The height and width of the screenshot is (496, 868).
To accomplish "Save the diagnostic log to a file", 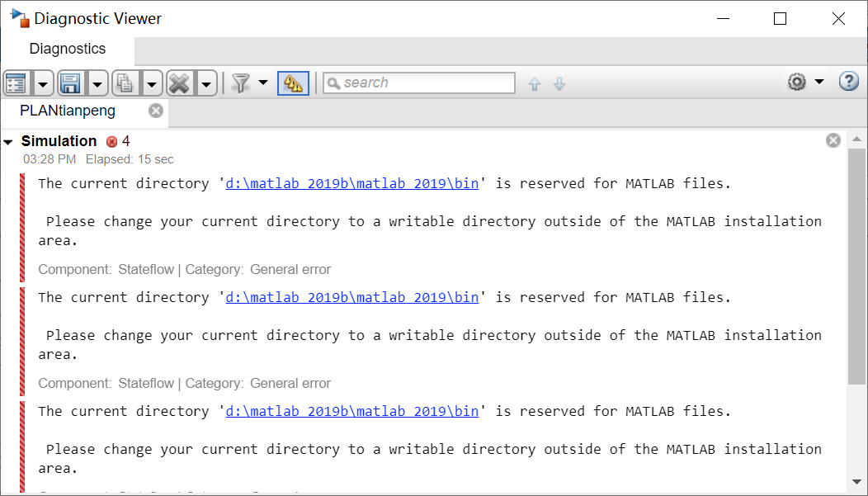I will [x=71, y=83].
